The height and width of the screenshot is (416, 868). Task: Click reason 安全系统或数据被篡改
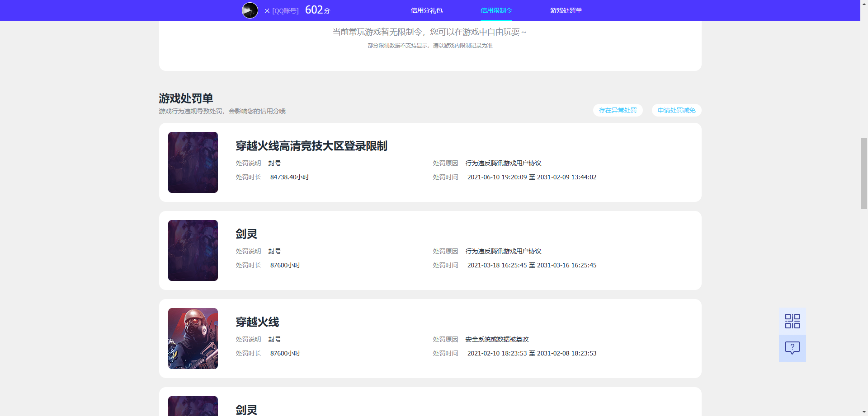pos(497,339)
